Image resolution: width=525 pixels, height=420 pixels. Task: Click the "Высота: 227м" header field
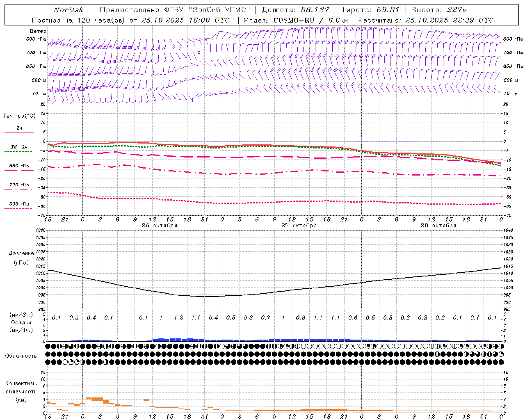439,10
